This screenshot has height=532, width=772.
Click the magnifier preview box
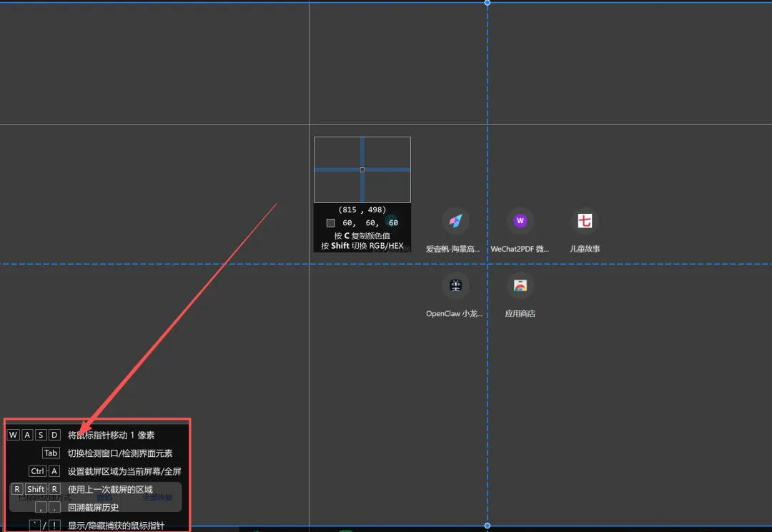(x=362, y=170)
